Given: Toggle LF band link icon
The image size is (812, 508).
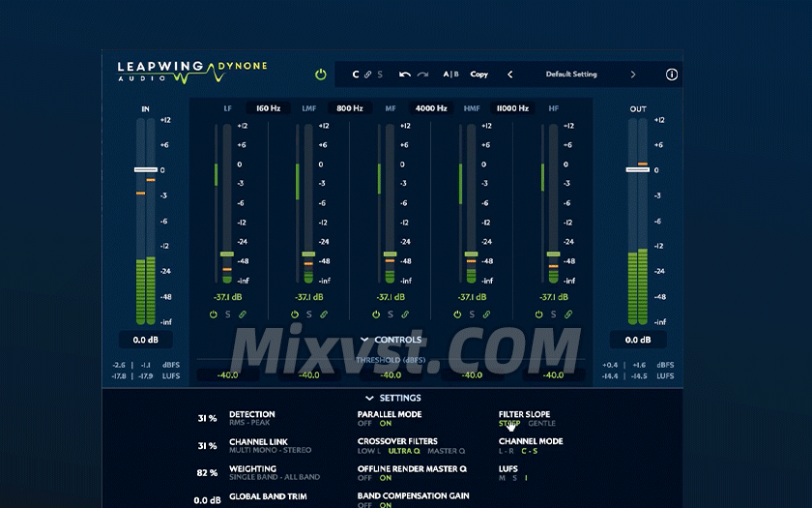Looking at the screenshot, I should click(x=243, y=314).
